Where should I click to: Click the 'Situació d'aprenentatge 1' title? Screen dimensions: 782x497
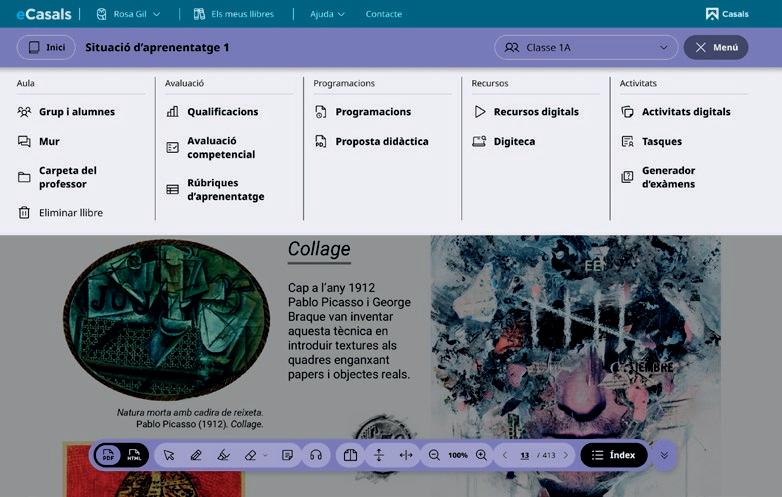point(157,47)
